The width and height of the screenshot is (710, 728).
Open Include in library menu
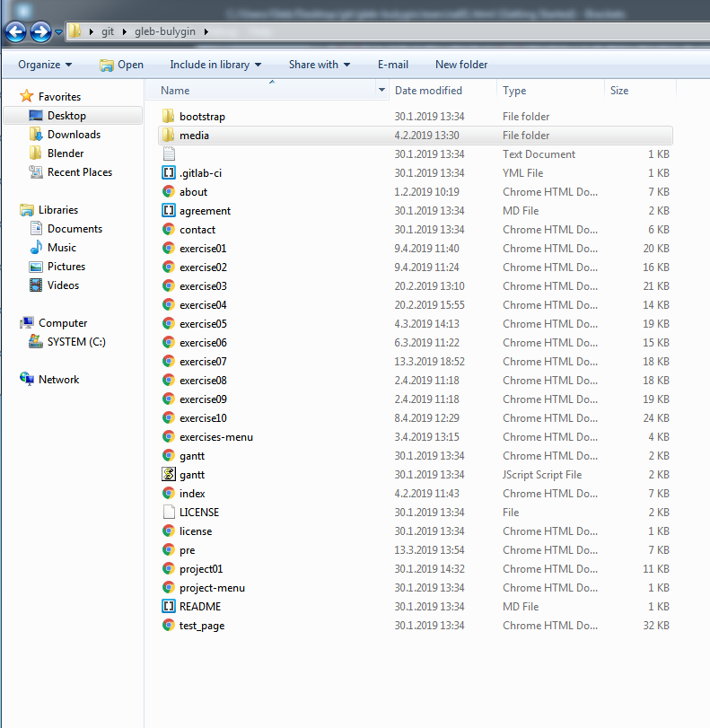[215, 65]
